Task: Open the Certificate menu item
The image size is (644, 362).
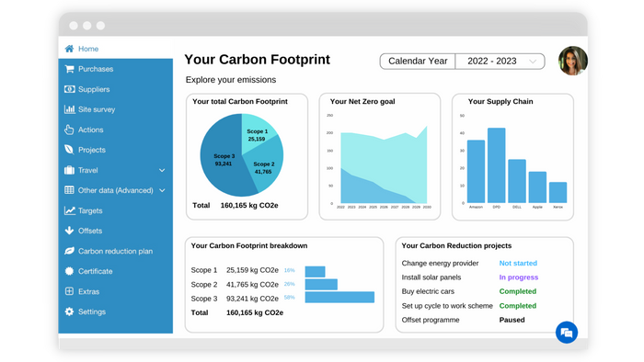Action: (88, 271)
